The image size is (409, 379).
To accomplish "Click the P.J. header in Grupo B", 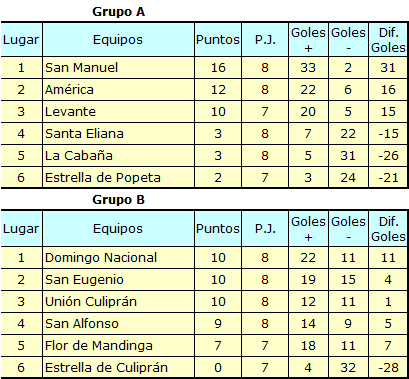I will coord(265,229).
